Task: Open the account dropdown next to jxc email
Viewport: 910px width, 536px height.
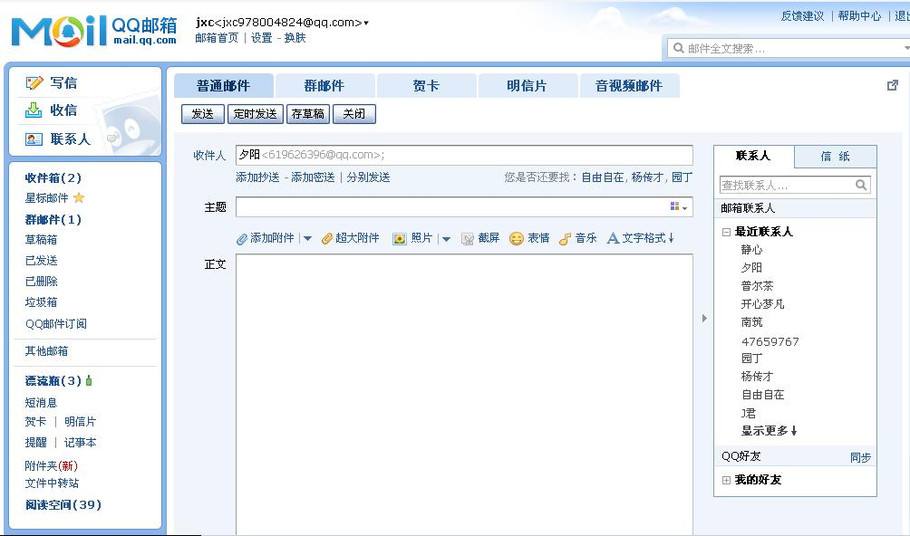Action: (366, 23)
